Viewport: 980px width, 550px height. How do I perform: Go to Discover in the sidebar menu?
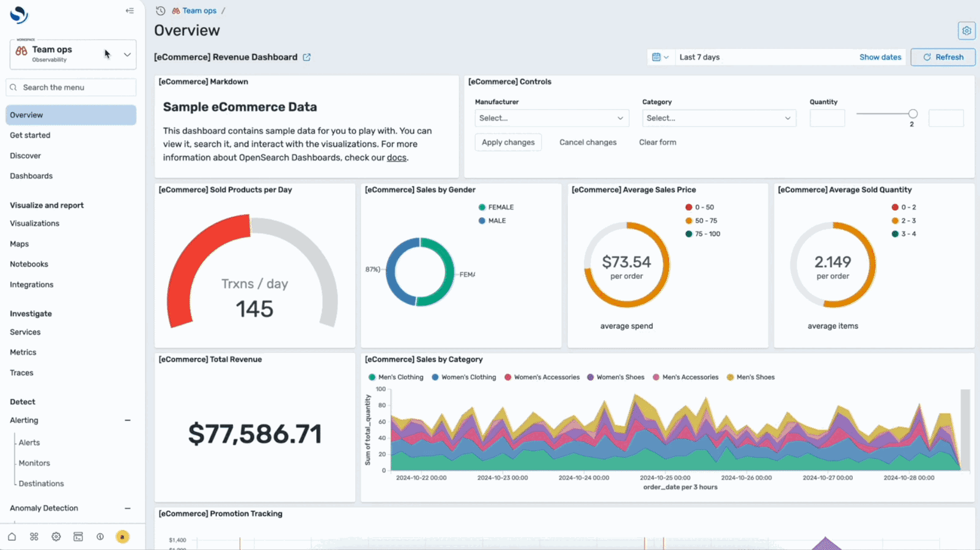pos(26,156)
